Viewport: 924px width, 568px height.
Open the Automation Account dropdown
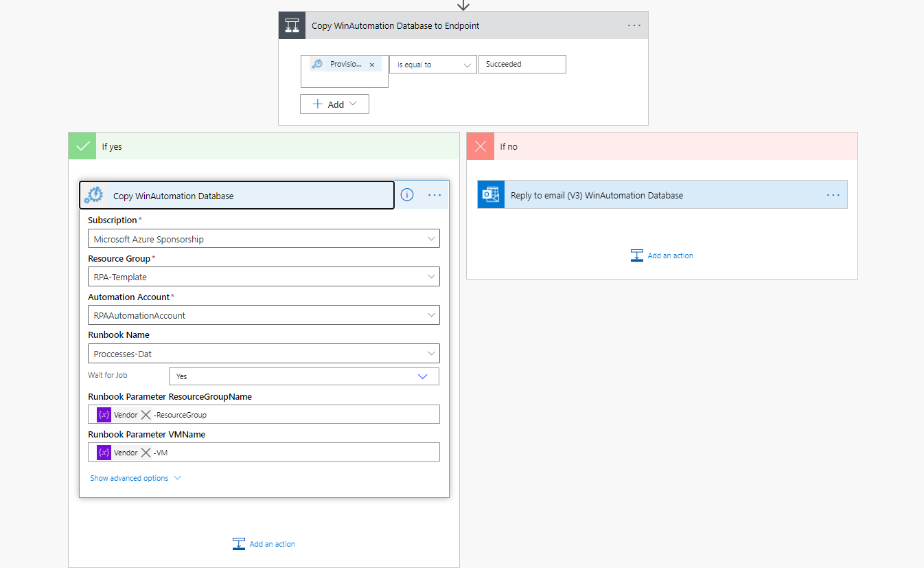264,315
